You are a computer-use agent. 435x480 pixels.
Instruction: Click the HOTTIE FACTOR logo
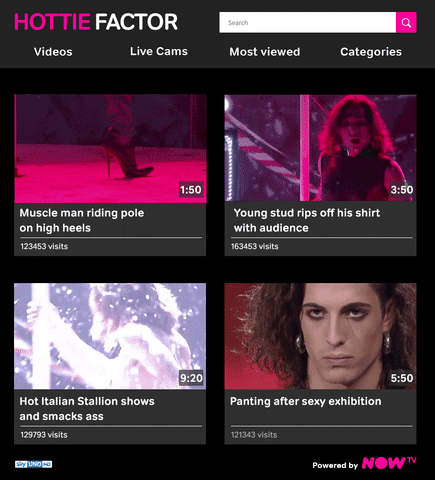[96, 22]
